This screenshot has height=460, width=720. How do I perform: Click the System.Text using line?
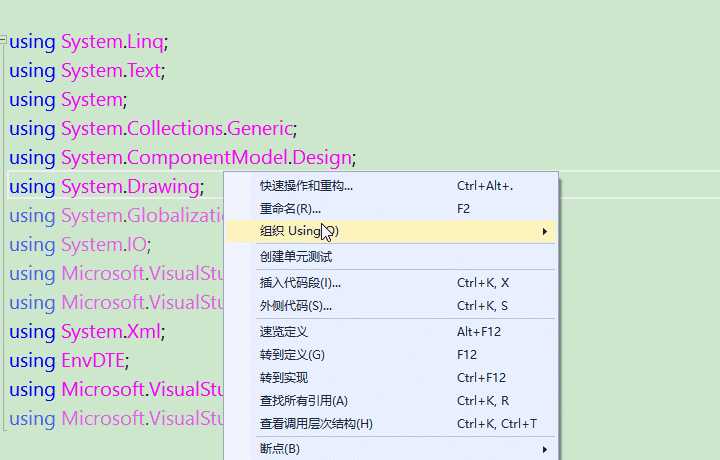[x=87, y=71]
